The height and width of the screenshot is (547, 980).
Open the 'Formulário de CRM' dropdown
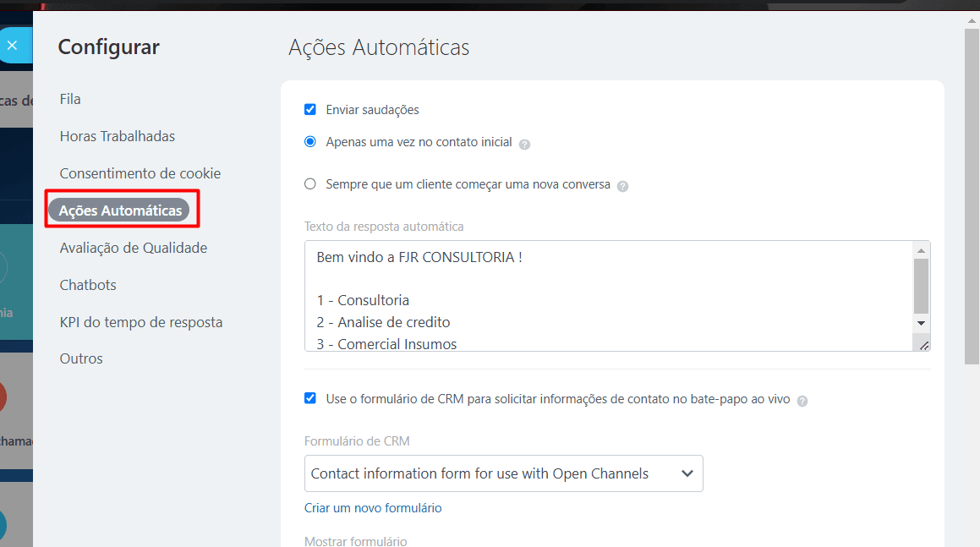[503, 473]
